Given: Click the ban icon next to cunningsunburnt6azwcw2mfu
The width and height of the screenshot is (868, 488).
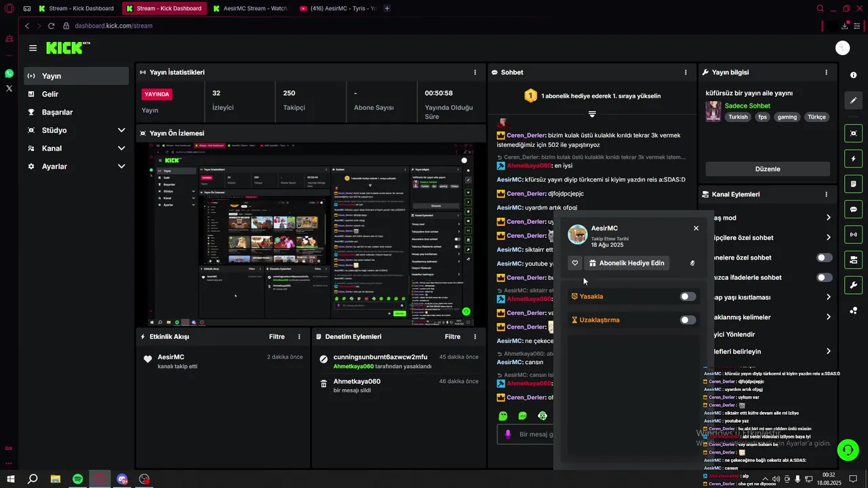Looking at the screenshot, I should (x=323, y=360).
